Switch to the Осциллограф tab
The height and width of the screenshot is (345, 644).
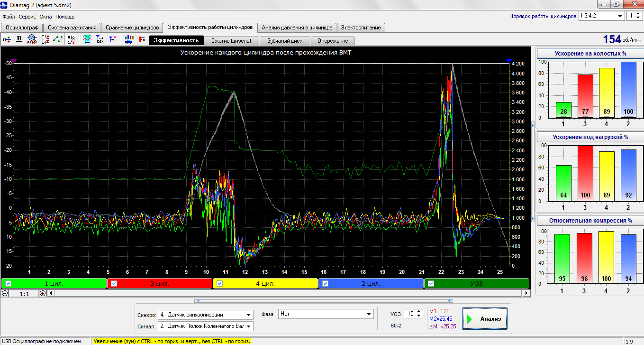22,28
